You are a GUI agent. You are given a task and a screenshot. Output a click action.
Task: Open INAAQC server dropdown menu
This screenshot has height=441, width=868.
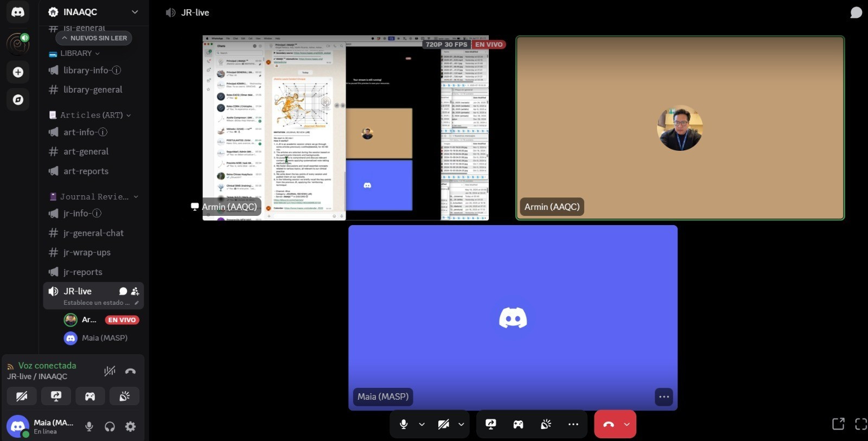click(135, 12)
